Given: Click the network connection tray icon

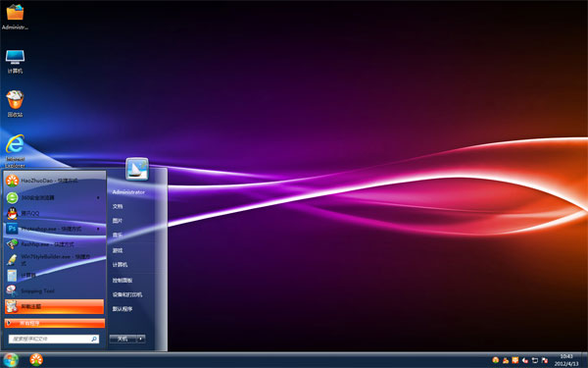Looking at the screenshot, I should tap(535, 360).
